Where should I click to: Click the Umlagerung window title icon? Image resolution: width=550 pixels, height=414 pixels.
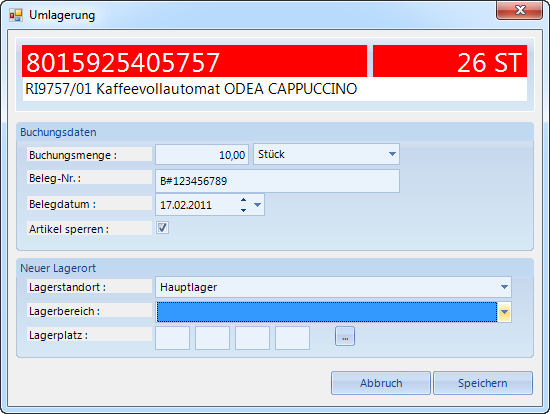pyautogui.click(x=16, y=15)
